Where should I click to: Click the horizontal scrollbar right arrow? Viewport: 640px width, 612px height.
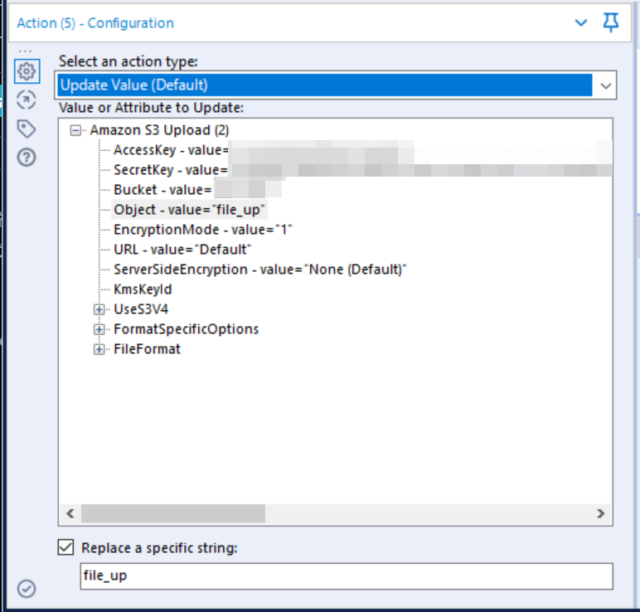point(601,513)
